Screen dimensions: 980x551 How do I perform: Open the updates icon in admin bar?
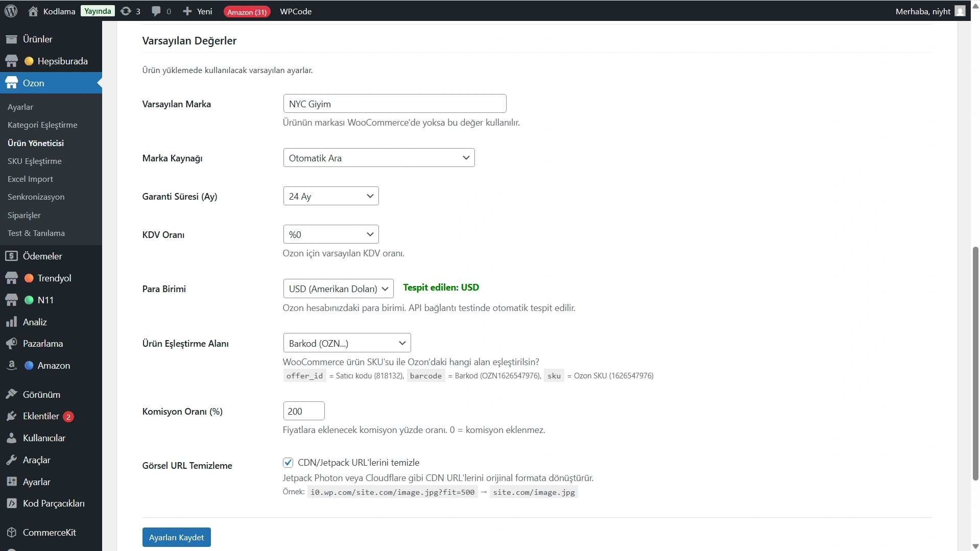click(x=126, y=11)
